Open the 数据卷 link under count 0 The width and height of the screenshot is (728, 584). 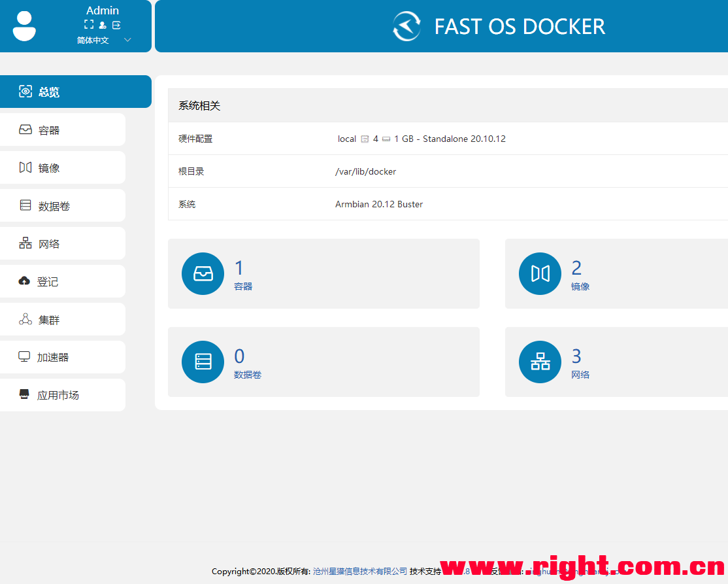pyautogui.click(x=248, y=375)
